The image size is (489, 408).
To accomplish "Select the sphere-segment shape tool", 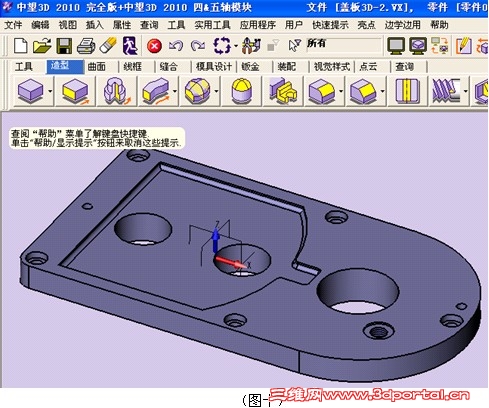I will pos(198,90).
